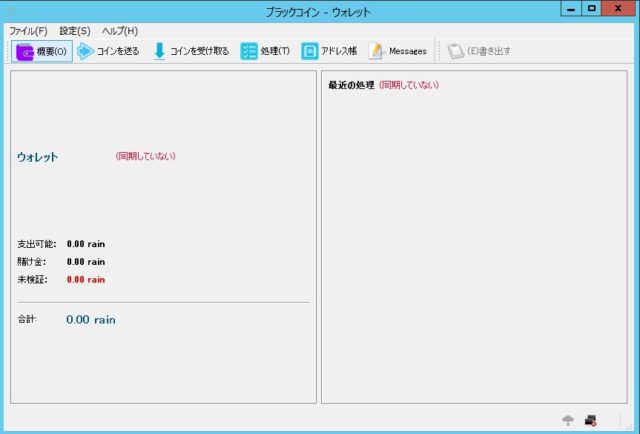Click the ウォレット heading text
This screenshot has width=640, height=434.
[x=37, y=157]
